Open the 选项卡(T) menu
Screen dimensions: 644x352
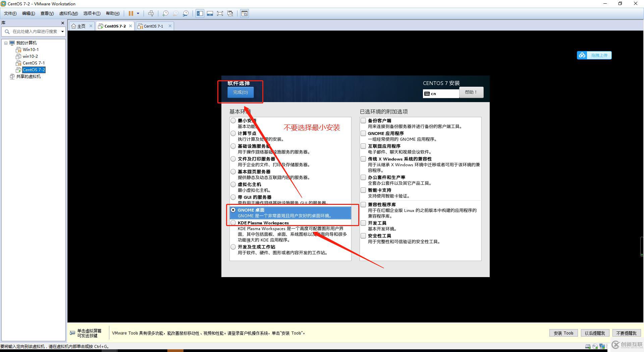point(92,13)
